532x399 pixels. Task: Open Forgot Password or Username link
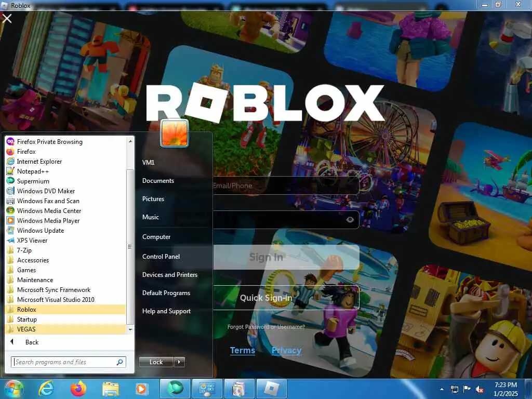point(266,327)
